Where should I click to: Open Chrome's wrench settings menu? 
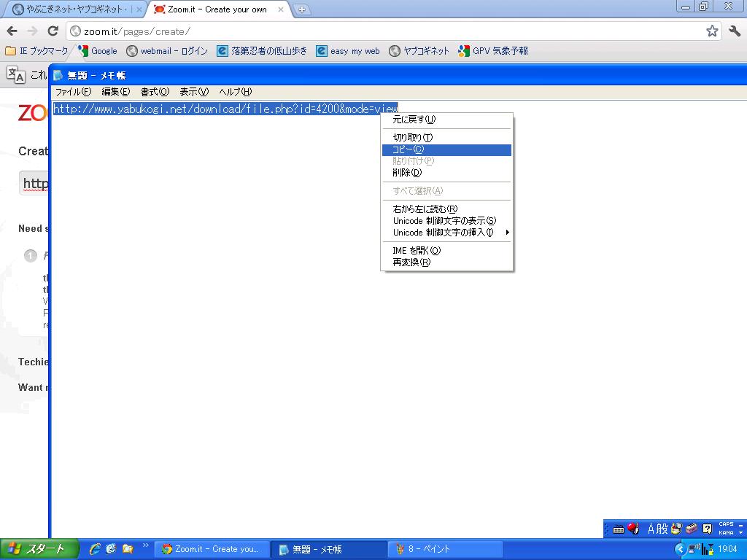(734, 31)
